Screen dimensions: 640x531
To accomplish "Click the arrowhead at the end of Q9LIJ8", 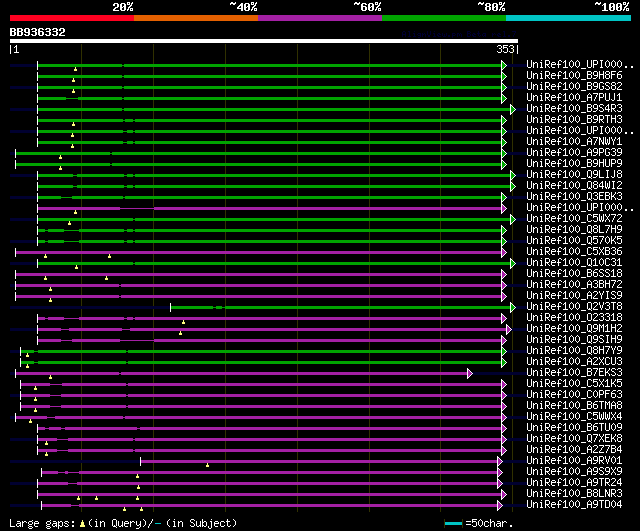I will [512, 175].
